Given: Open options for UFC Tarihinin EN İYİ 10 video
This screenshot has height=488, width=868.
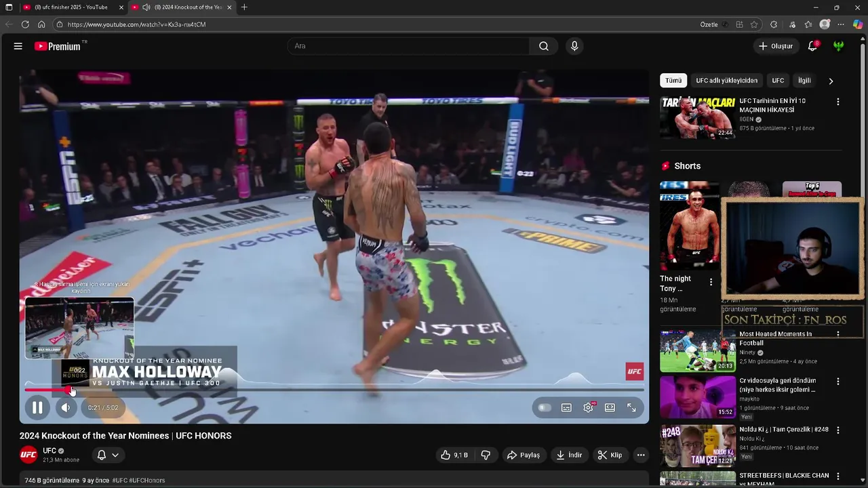Looking at the screenshot, I should 837,102.
